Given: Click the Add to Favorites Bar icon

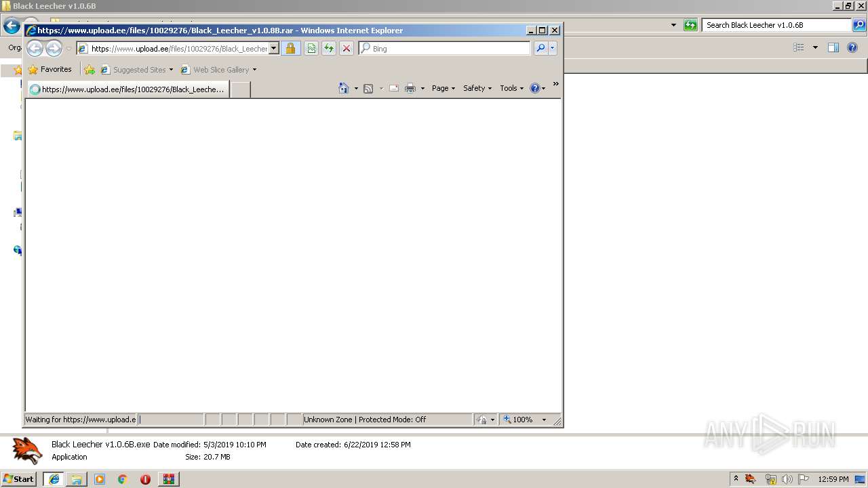Looking at the screenshot, I should pyautogui.click(x=90, y=69).
